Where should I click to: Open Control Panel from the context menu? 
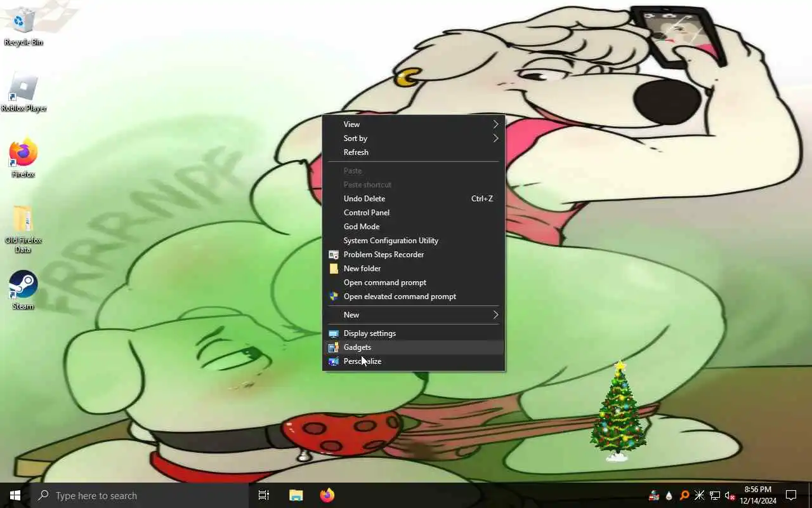click(414, 213)
